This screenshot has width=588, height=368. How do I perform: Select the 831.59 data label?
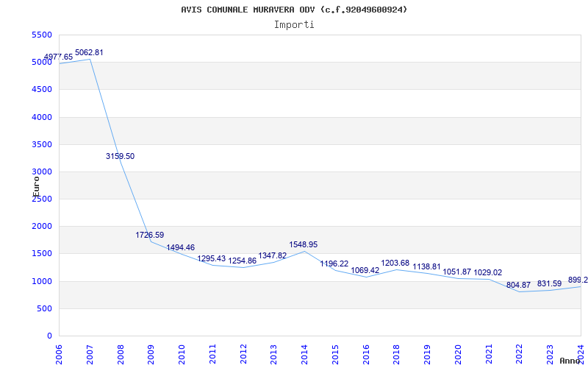pos(549,283)
